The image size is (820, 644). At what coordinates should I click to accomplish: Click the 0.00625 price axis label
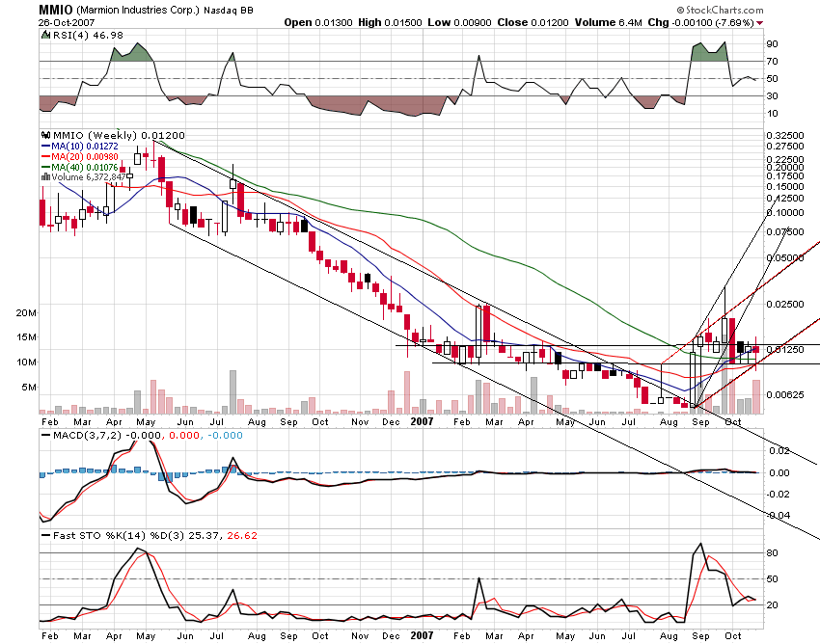[785, 394]
